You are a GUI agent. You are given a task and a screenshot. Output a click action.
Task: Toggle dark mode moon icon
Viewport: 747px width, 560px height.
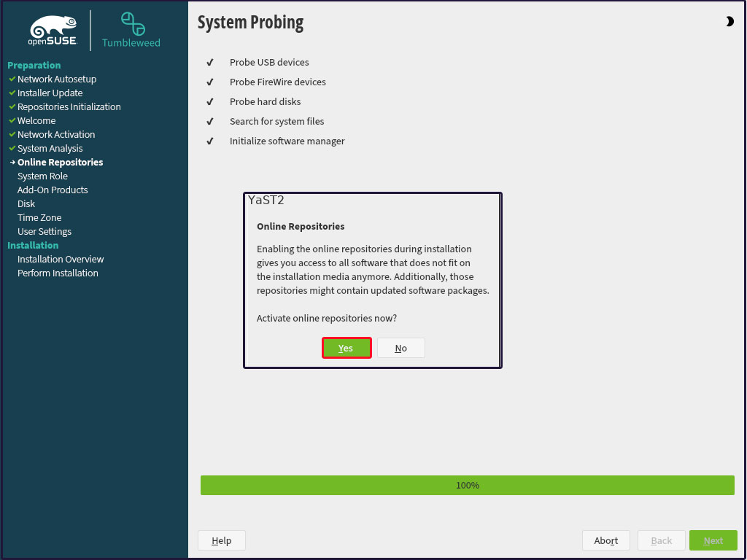(729, 21)
